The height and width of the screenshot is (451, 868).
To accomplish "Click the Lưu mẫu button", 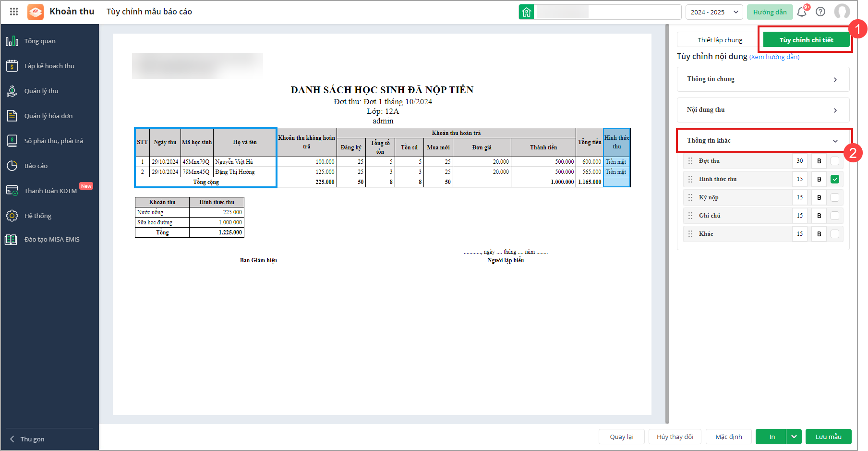I will (828, 437).
